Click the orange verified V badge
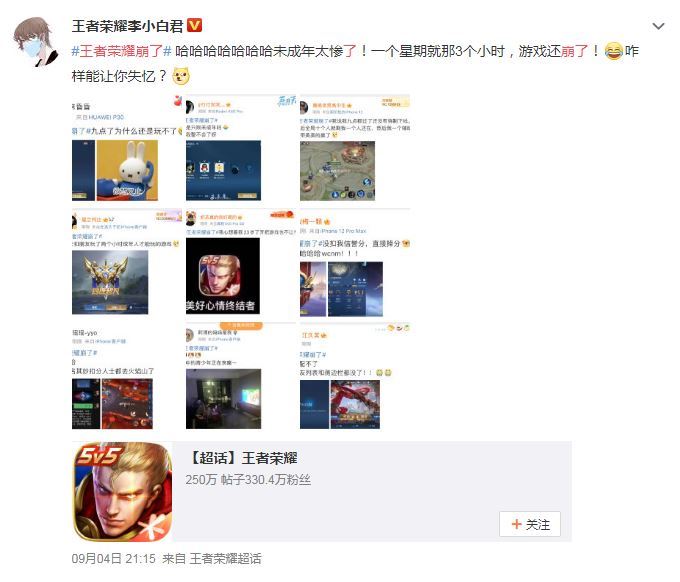This screenshot has width=680, height=582. [194, 26]
